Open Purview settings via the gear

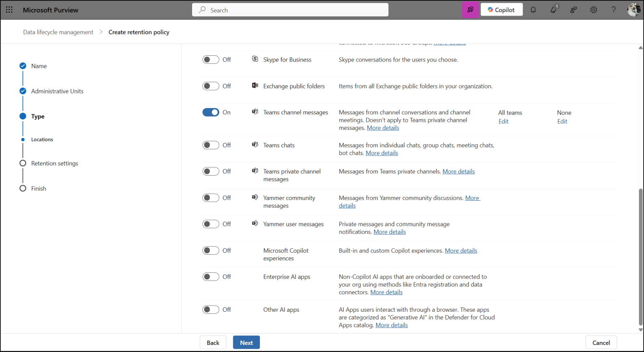[594, 9]
